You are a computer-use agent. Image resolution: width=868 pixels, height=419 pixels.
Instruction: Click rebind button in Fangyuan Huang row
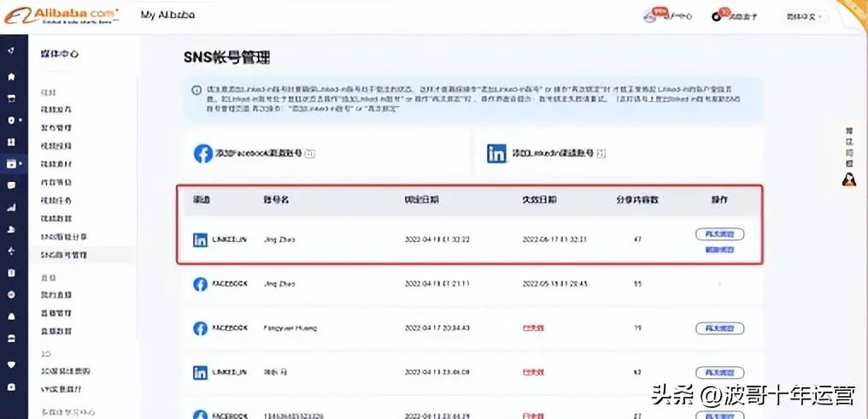(718, 328)
